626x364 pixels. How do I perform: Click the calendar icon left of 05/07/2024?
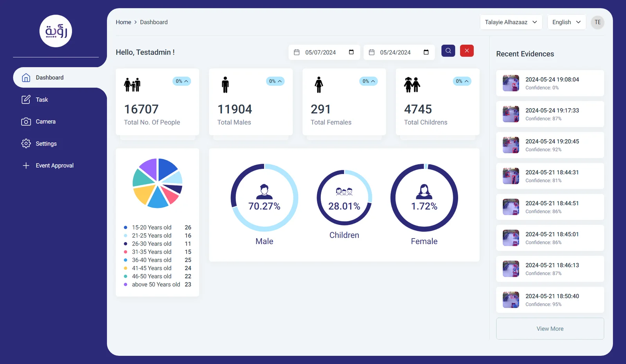(x=297, y=52)
